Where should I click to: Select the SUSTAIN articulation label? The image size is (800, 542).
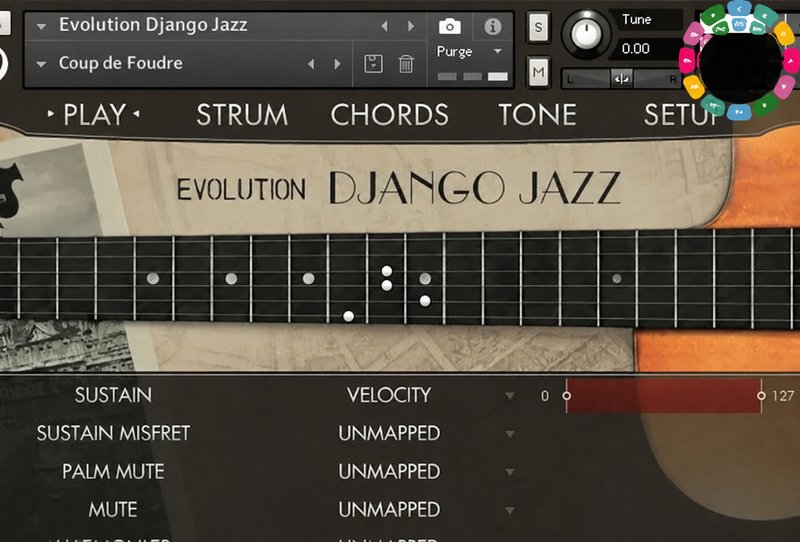point(113,395)
